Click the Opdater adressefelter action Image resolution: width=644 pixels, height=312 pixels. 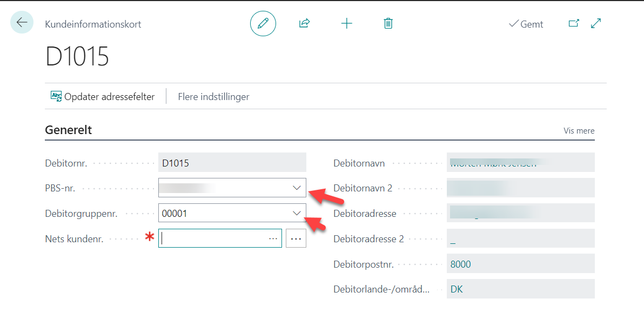[103, 97]
